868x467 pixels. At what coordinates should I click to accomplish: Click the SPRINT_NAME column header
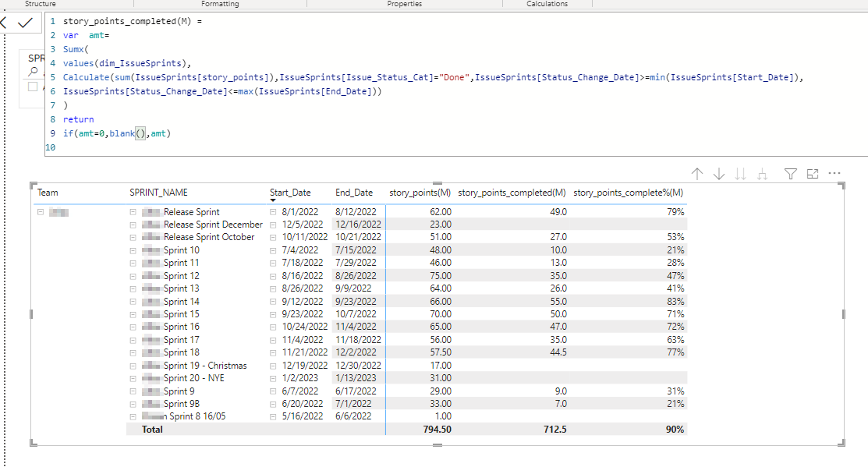[158, 193]
